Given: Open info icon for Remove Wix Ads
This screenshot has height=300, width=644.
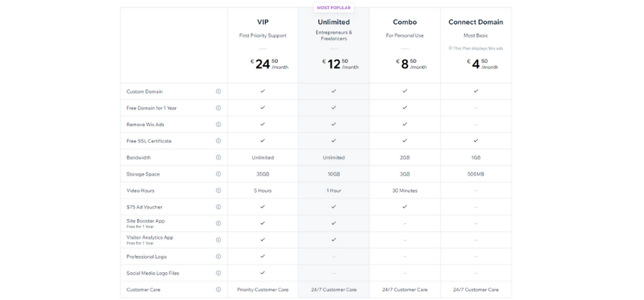Looking at the screenshot, I should coord(219,124).
